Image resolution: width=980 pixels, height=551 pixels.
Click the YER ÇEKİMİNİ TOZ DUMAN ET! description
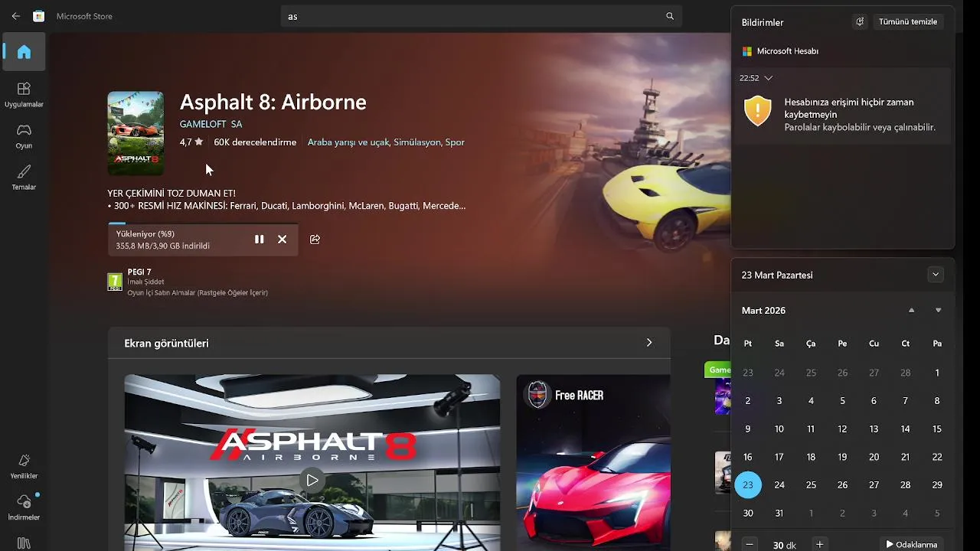point(171,194)
